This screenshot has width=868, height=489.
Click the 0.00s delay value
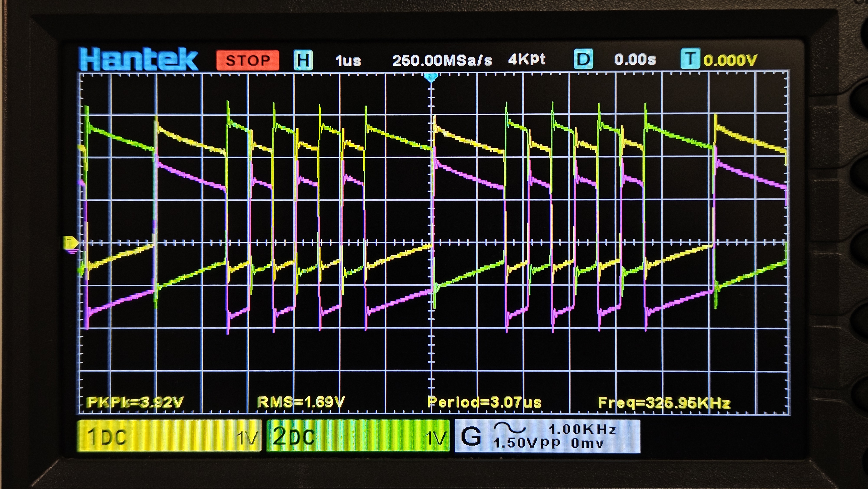[x=635, y=60]
